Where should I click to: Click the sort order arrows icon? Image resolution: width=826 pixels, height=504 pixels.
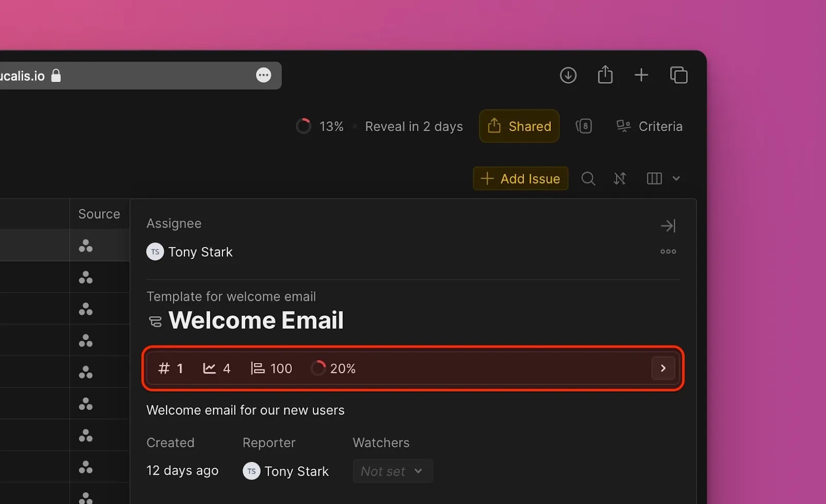(619, 179)
